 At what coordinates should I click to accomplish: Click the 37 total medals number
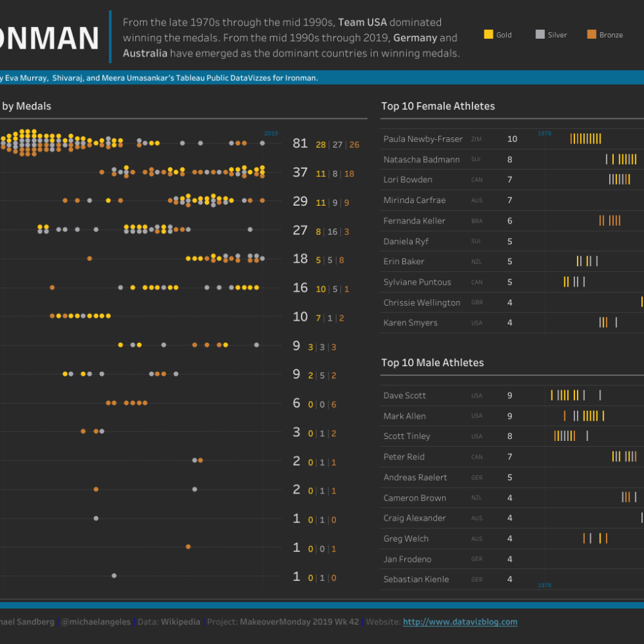tap(300, 172)
